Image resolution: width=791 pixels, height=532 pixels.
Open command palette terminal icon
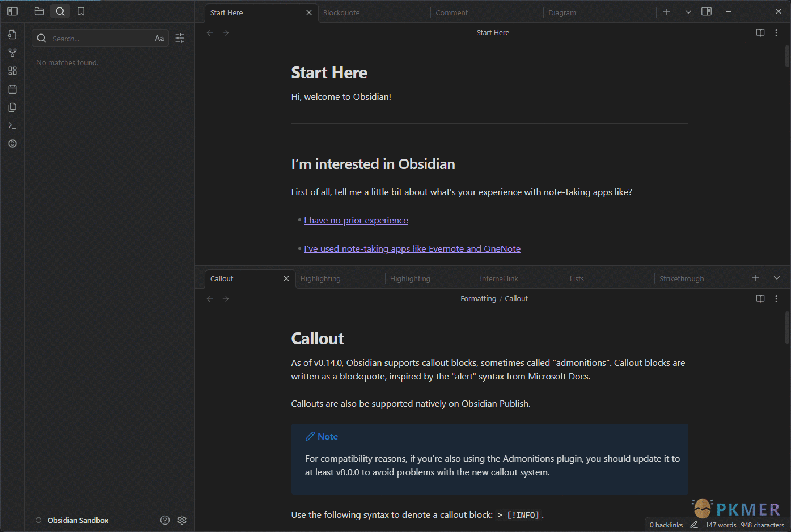tap(12, 125)
